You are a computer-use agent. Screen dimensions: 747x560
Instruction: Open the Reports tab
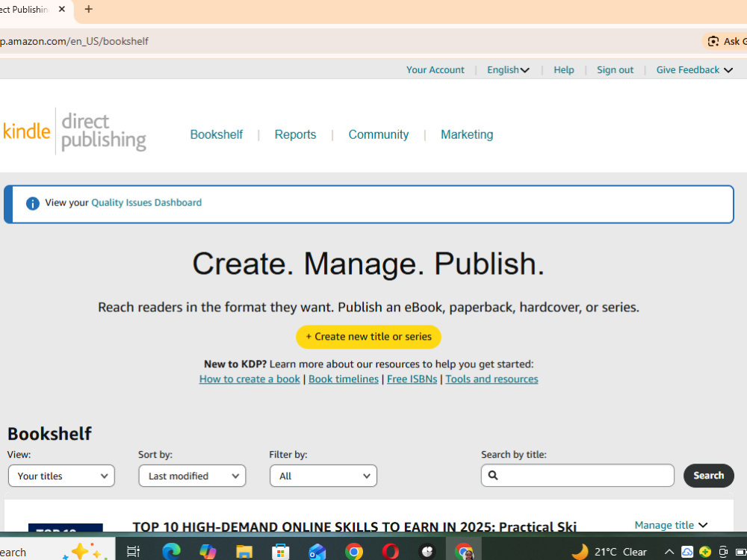click(x=295, y=134)
